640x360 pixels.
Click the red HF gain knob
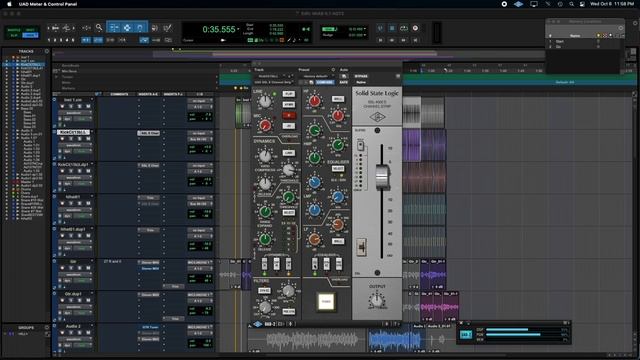click(x=314, y=101)
